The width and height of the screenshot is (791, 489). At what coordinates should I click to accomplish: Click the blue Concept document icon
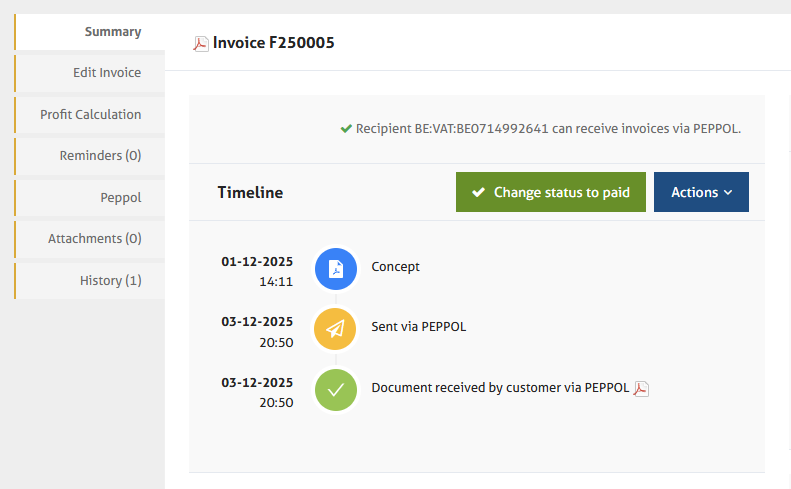[335, 268]
